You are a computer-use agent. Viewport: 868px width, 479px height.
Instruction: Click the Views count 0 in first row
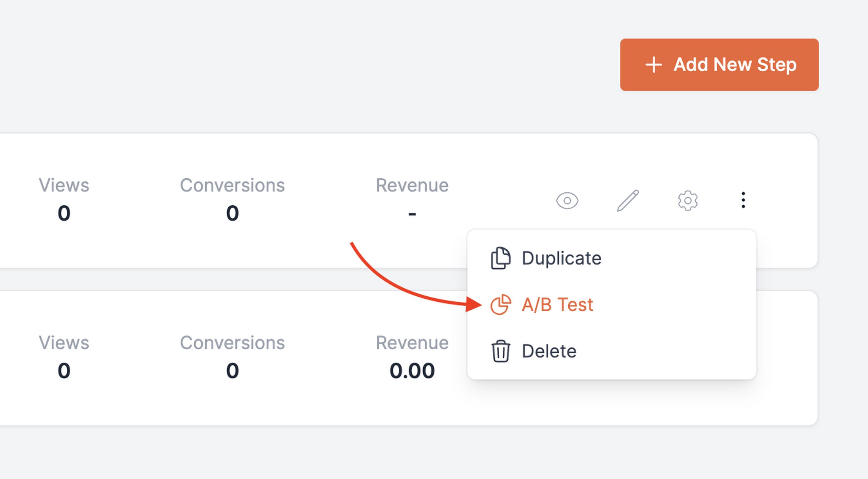click(x=64, y=213)
